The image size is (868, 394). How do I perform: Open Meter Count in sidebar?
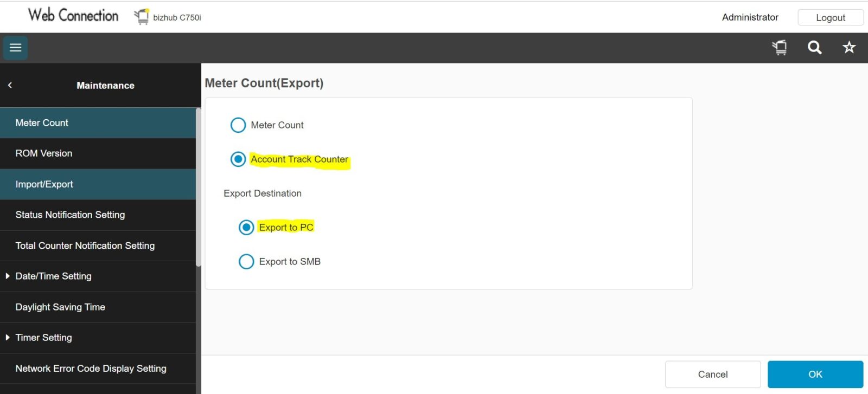coord(42,123)
